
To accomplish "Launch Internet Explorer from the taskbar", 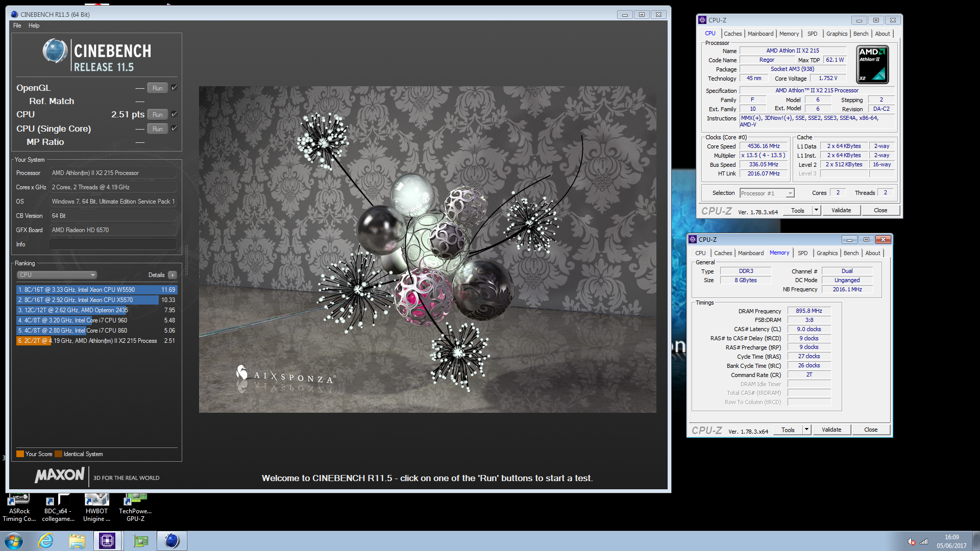I will point(46,541).
